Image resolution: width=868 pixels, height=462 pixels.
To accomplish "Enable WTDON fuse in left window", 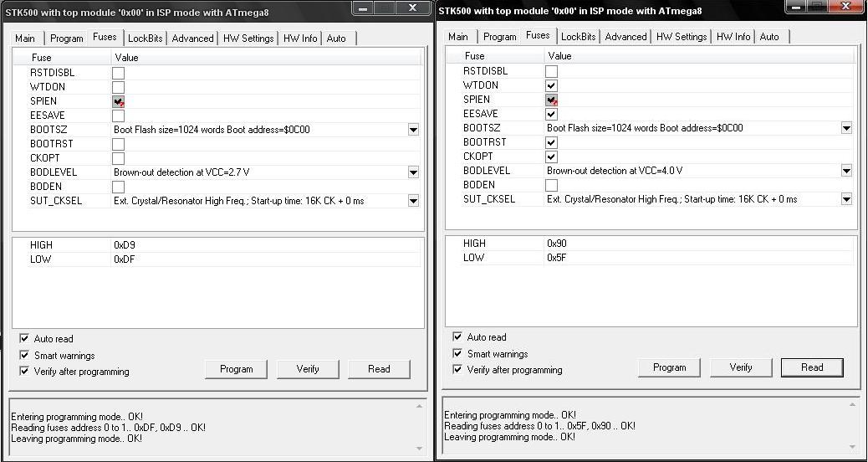I will [118, 87].
